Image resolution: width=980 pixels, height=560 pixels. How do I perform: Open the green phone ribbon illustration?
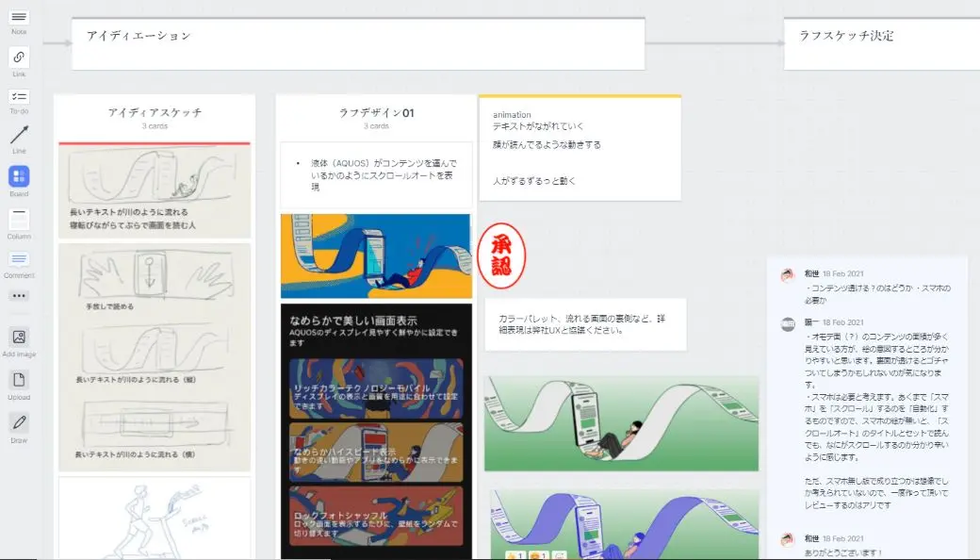(x=621, y=423)
